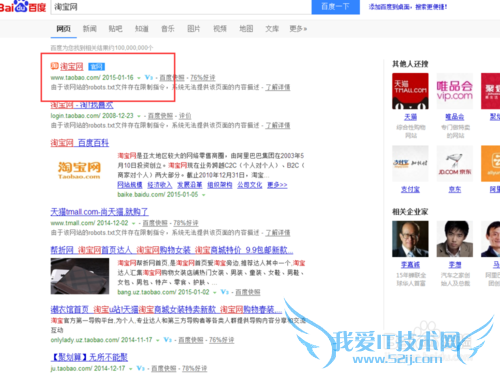Expand the 更多 search categories
500x374 pixels.
(298, 29)
